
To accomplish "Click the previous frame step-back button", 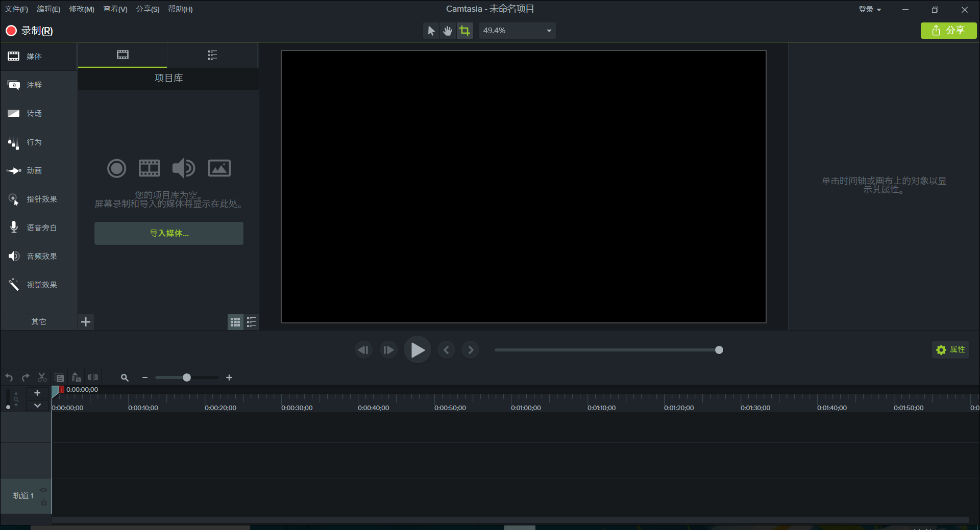I will (363, 350).
